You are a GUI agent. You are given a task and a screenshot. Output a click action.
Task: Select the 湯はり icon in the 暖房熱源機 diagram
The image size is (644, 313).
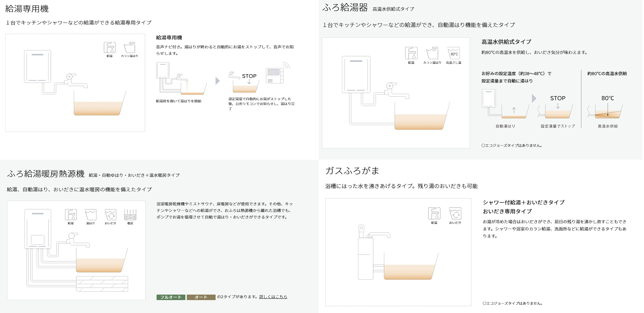point(91,215)
